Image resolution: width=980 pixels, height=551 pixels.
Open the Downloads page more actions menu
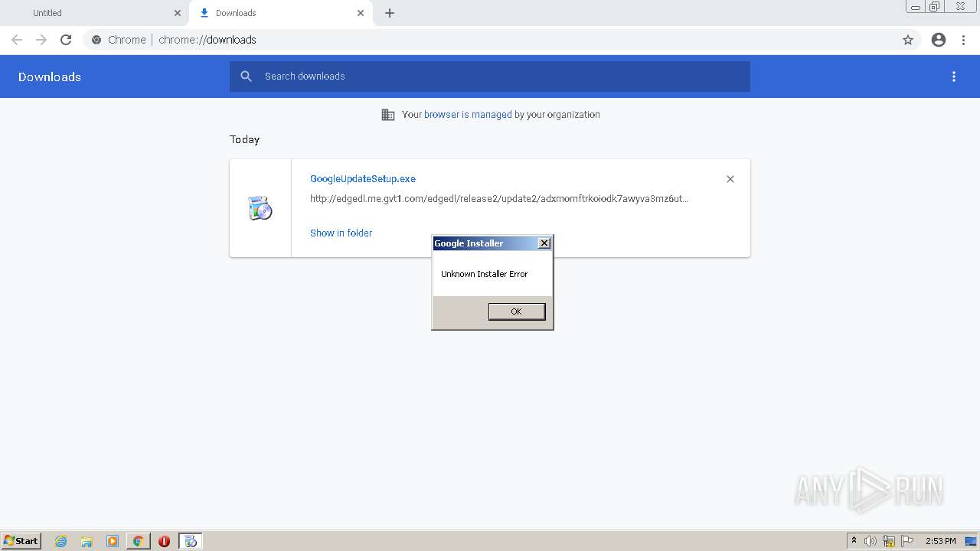(x=954, y=77)
